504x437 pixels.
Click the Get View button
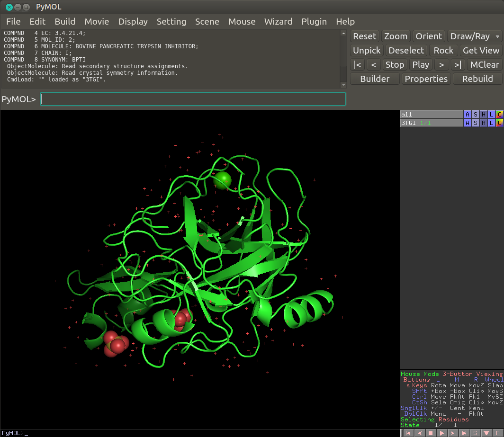[x=481, y=51]
